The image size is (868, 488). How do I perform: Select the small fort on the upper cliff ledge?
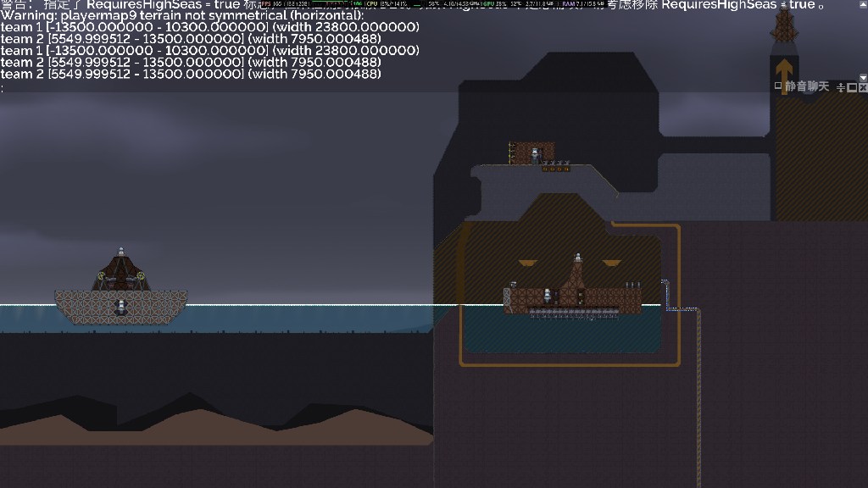532,153
